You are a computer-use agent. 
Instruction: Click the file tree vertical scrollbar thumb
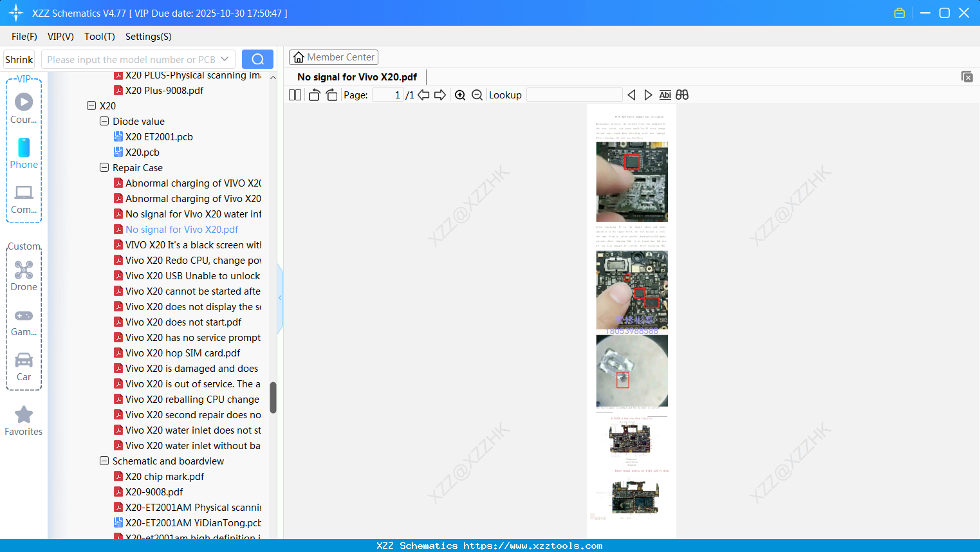(273, 398)
